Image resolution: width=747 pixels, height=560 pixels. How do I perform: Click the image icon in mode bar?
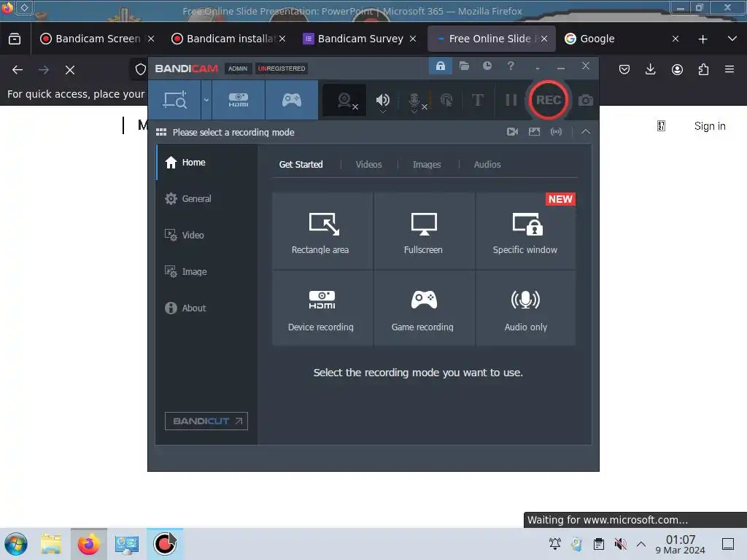[x=534, y=132]
